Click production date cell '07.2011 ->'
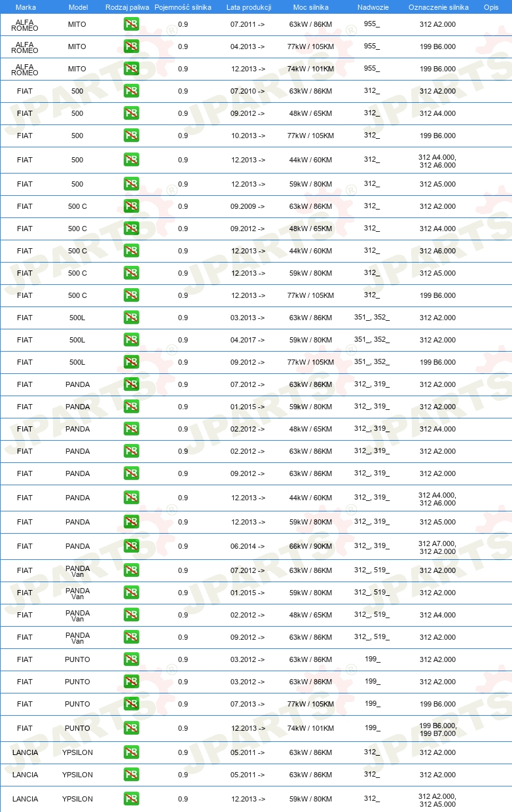This screenshot has width=512, height=812. pos(247,24)
